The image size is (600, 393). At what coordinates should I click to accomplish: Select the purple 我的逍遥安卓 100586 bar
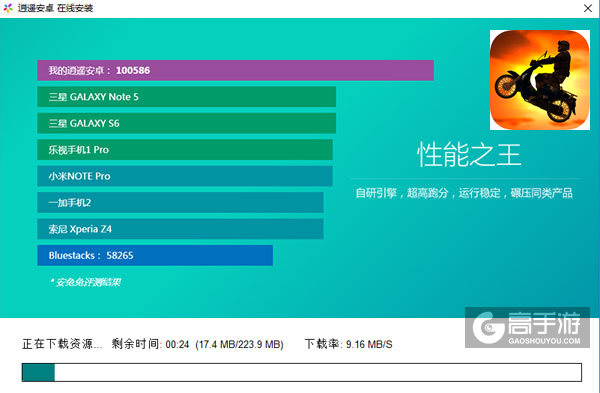point(235,70)
